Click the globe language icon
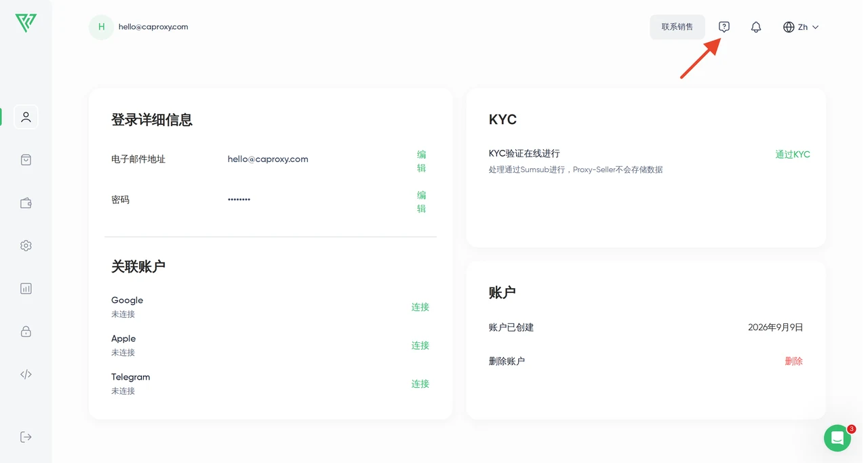This screenshot has height=463, width=868. [x=789, y=27]
